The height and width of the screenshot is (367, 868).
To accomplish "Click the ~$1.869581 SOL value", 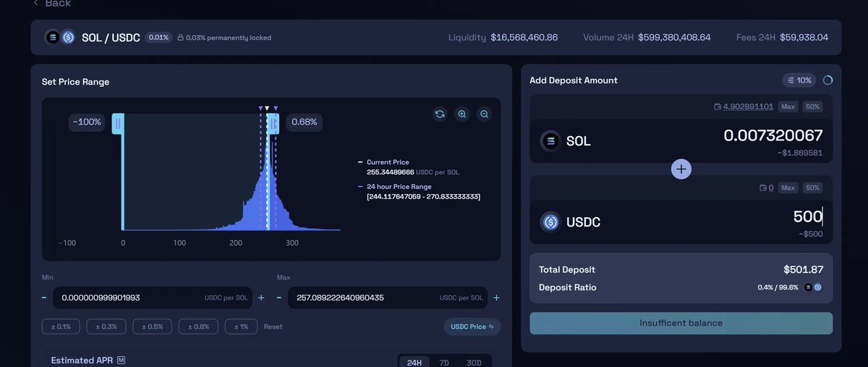I will [800, 153].
